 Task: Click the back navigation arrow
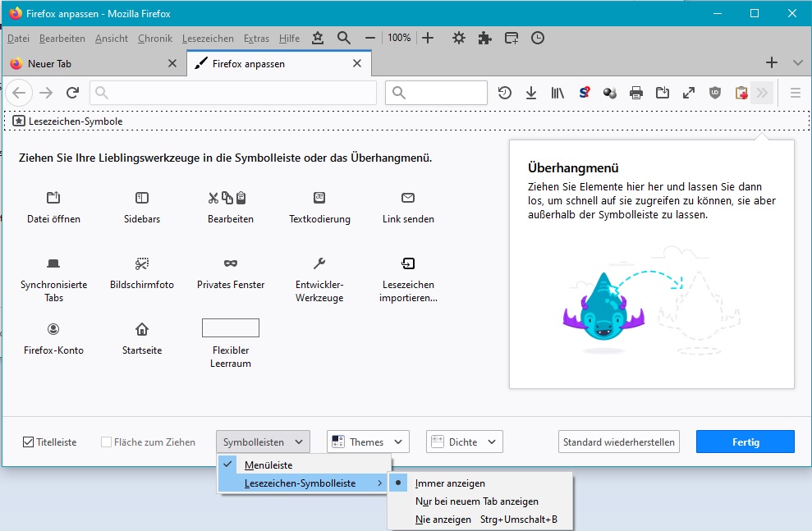click(19, 93)
